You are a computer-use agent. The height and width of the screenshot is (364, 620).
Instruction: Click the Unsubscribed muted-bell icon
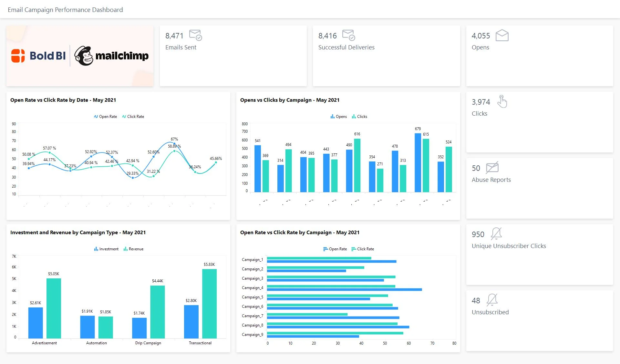click(492, 300)
